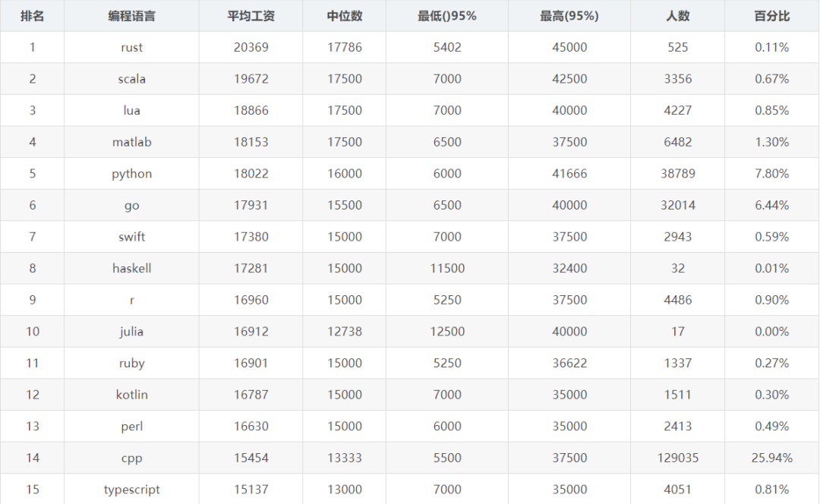Select the lua language cell
The image size is (820, 504).
pyautogui.click(x=132, y=110)
